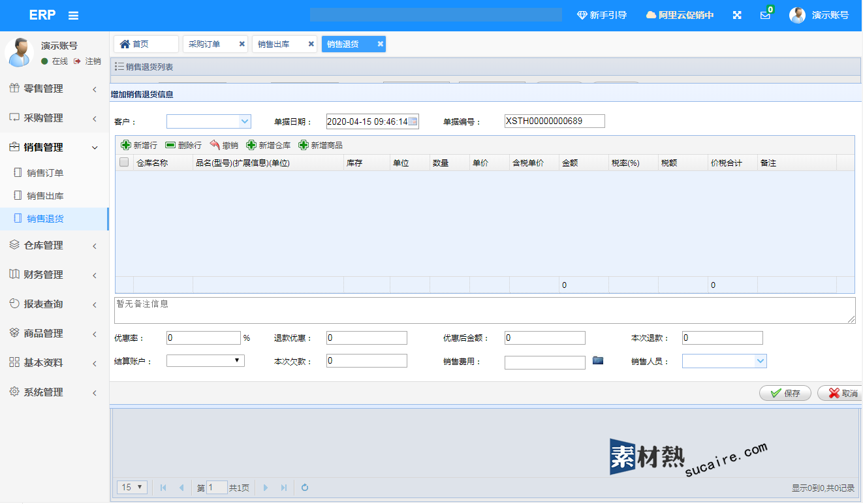The image size is (863, 504).
Task: Open the folder icon next to 销售费用
Action: point(598,360)
